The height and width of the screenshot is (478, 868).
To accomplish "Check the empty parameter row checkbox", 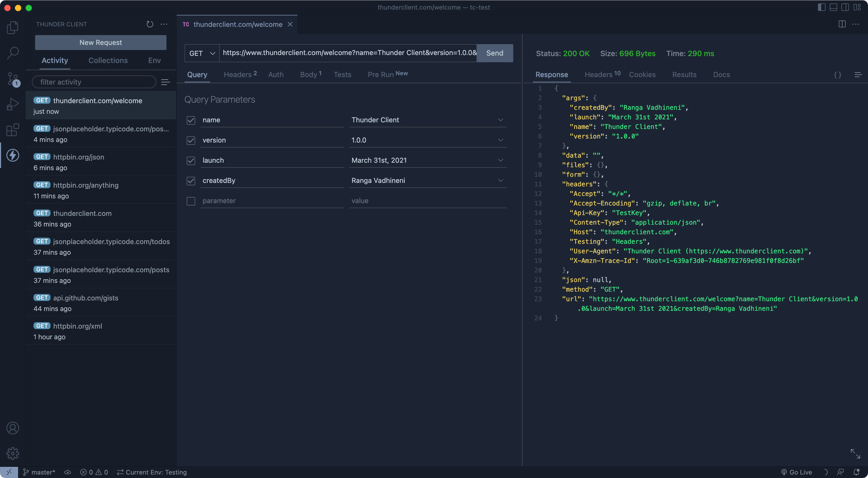I will pyautogui.click(x=191, y=201).
